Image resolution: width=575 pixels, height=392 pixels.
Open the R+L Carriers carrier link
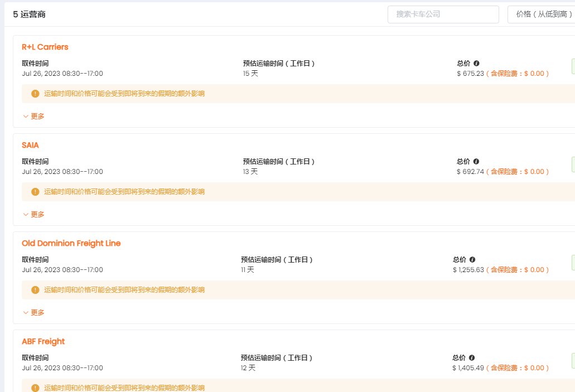pyautogui.click(x=45, y=47)
